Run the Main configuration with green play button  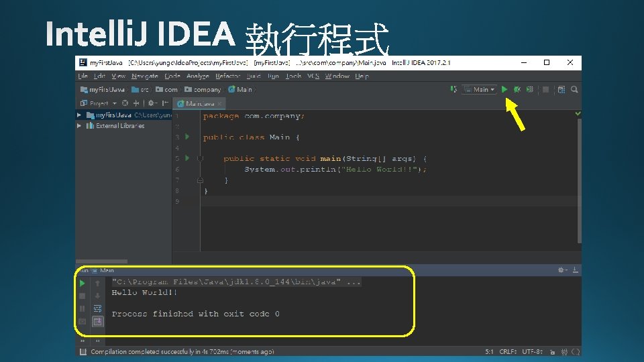tap(504, 89)
